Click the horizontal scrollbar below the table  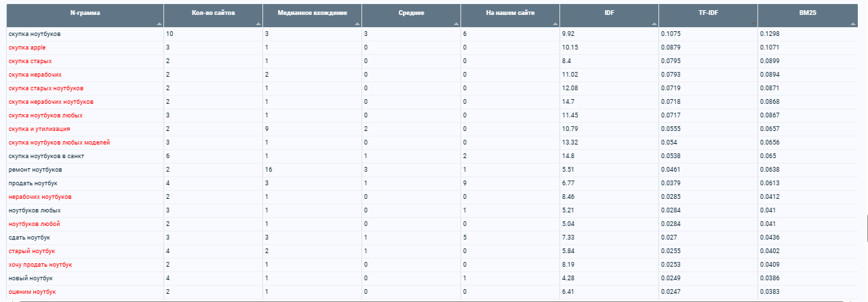click(434, 300)
